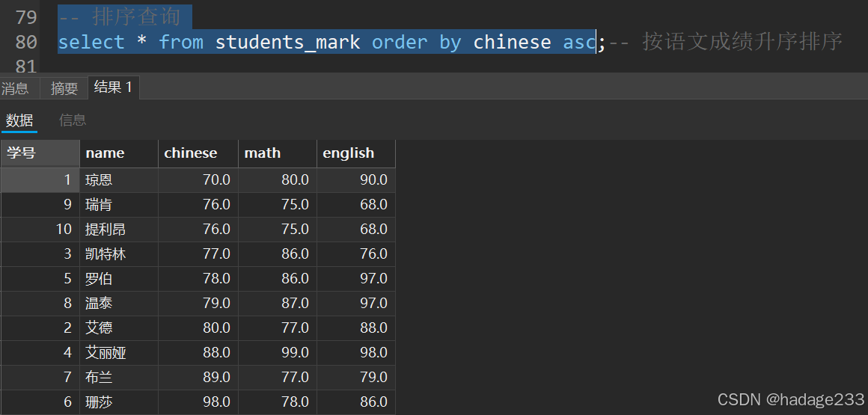868x415 pixels.
Task: Click the comment 按语文成绩升序排序
Action: [x=742, y=42]
